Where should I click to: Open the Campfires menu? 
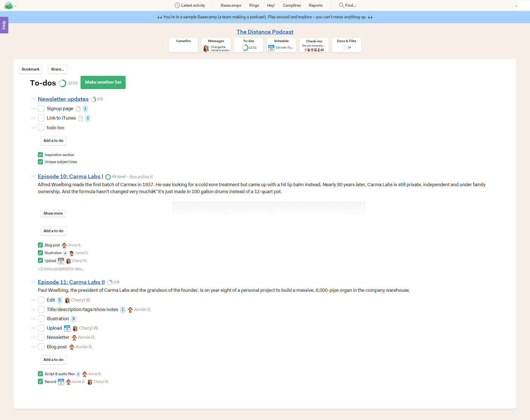tap(292, 5)
